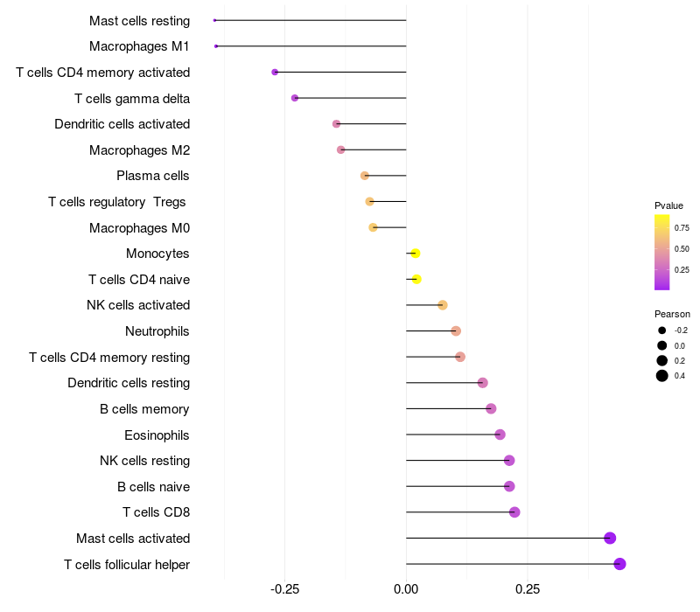
Task: Click the Pvalue color gradient bar
Action: point(662,252)
